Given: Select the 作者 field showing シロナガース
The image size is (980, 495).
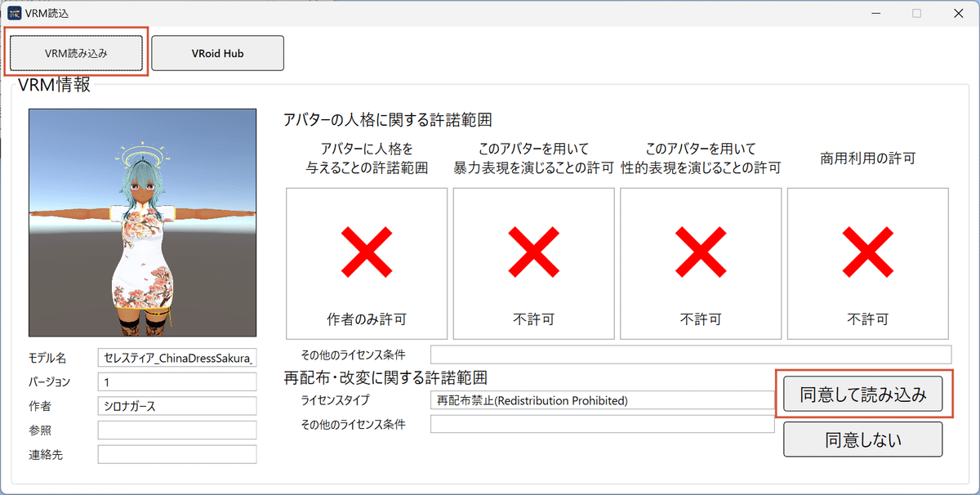Looking at the screenshot, I should (176, 406).
